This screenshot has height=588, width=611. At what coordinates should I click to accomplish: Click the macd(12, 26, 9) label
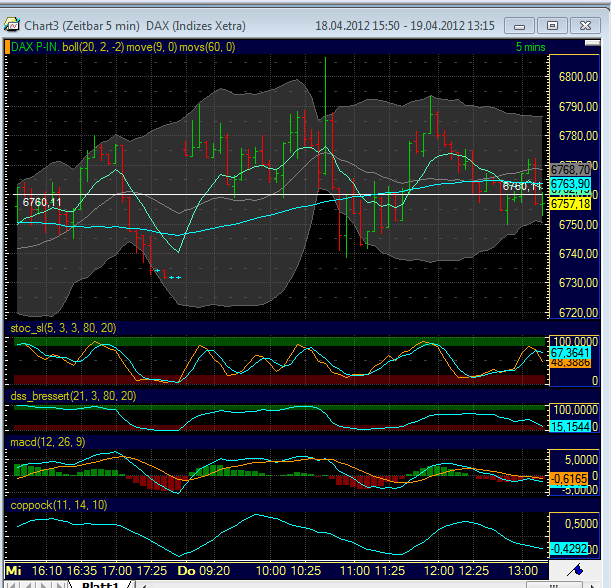pyautogui.click(x=48, y=442)
